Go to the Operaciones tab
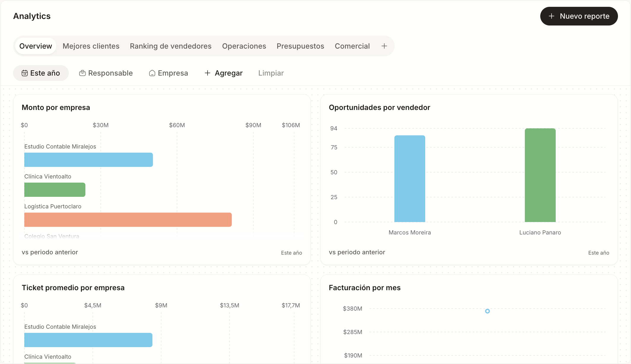The image size is (631, 364). [244, 46]
